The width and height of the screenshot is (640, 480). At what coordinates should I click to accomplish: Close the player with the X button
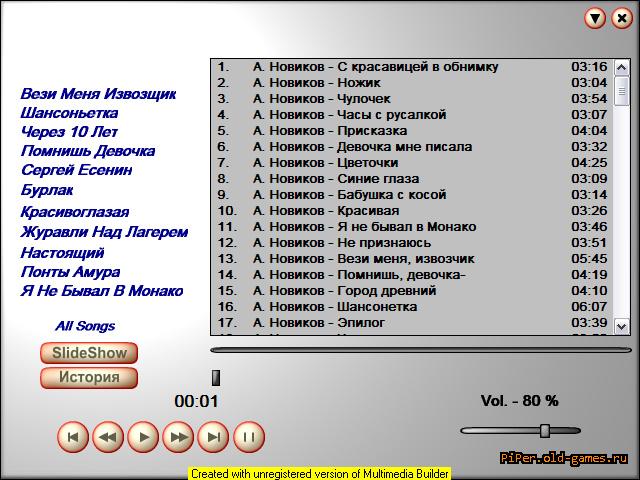(x=622, y=18)
